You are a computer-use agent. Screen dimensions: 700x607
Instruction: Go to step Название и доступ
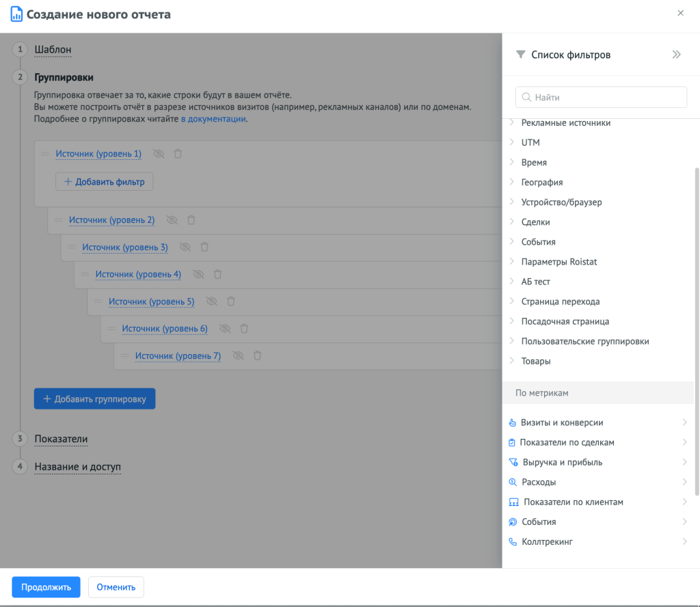[78, 466]
